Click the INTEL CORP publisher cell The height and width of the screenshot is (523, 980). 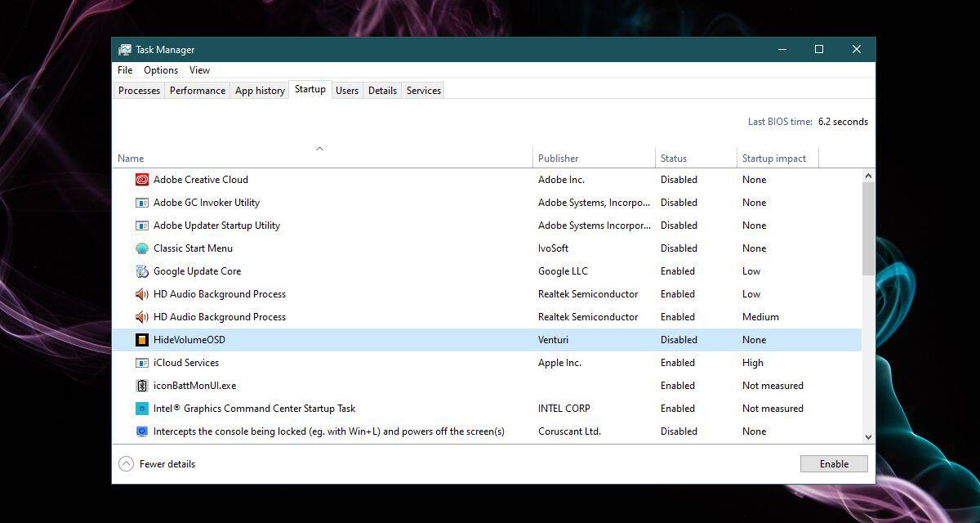(564, 409)
